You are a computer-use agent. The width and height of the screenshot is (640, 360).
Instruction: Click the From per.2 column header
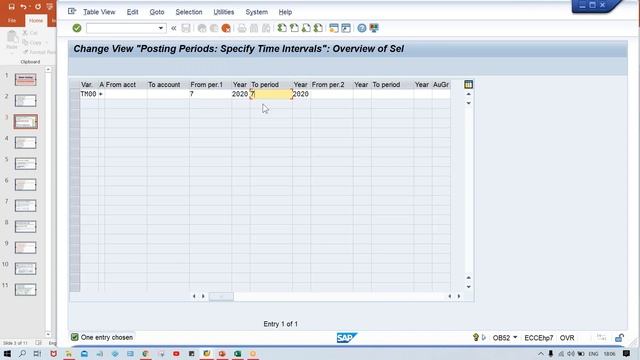tap(332, 84)
